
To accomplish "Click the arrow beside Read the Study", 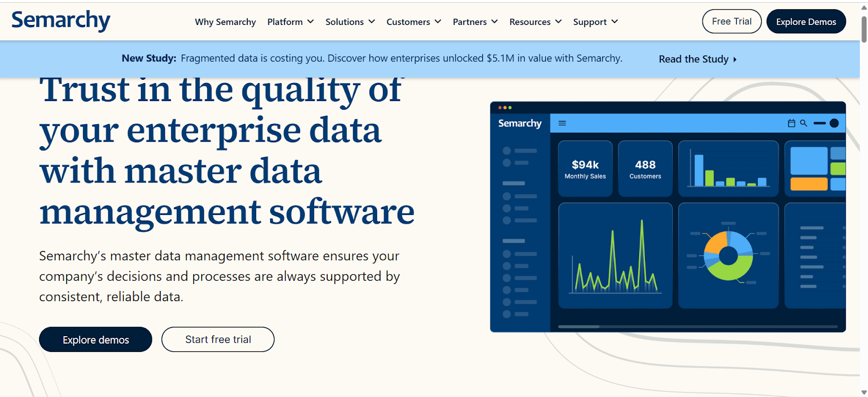I will click(735, 60).
